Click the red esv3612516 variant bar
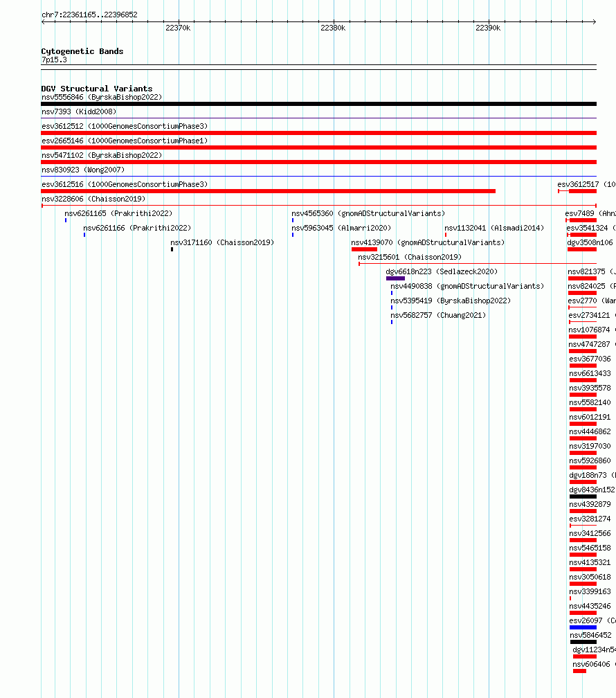This screenshot has height=698, width=616. 269,191
